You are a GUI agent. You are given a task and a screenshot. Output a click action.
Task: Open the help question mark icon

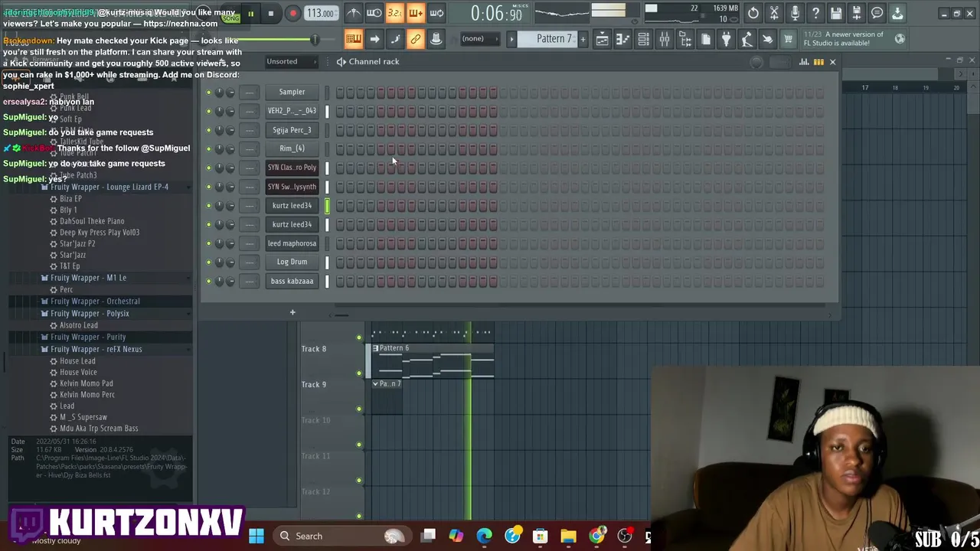tap(815, 13)
